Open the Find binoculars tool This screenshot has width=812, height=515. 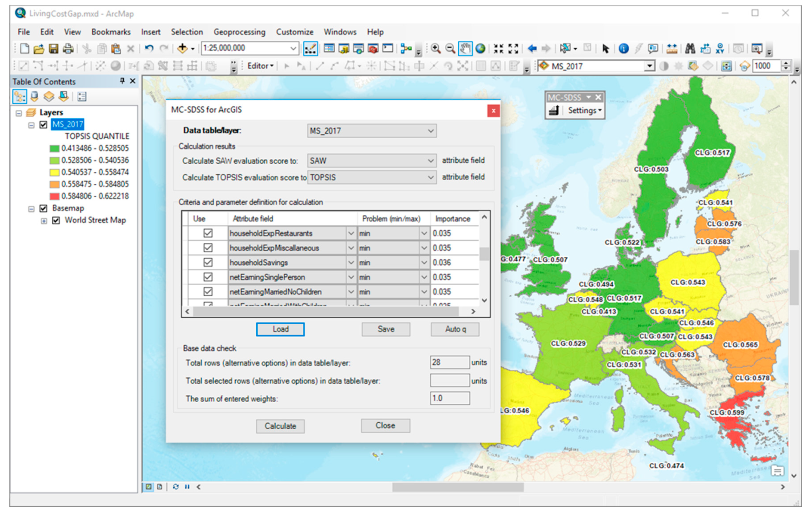click(690, 49)
